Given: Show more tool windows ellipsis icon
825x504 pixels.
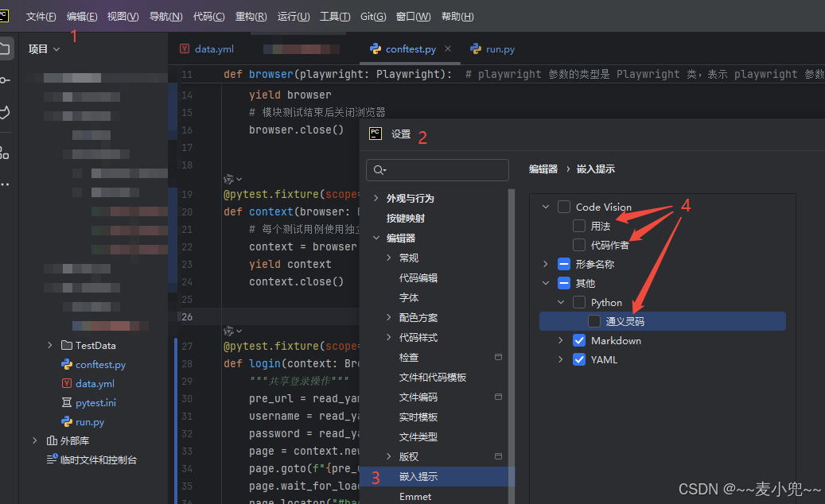Looking at the screenshot, I should point(4,184).
